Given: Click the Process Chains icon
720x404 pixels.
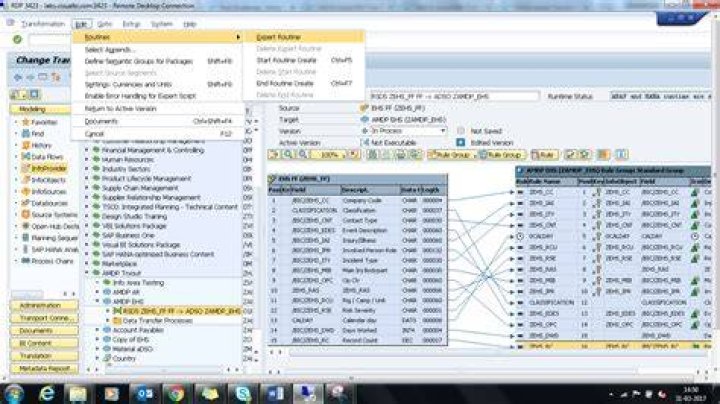Looking at the screenshot, I should point(26,261).
